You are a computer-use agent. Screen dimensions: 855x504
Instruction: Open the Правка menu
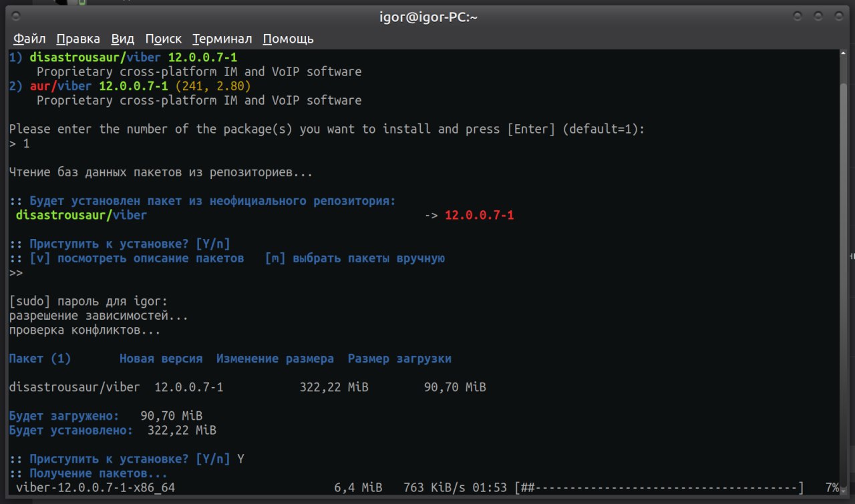click(x=77, y=39)
